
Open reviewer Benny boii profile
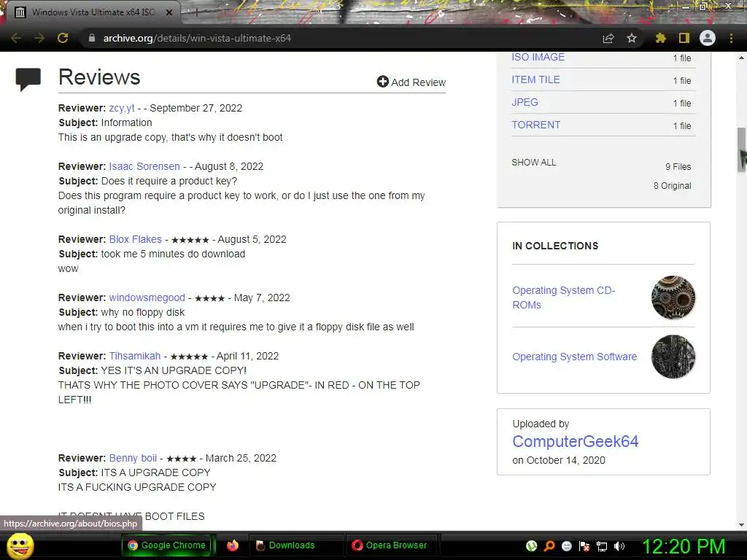click(133, 458)
